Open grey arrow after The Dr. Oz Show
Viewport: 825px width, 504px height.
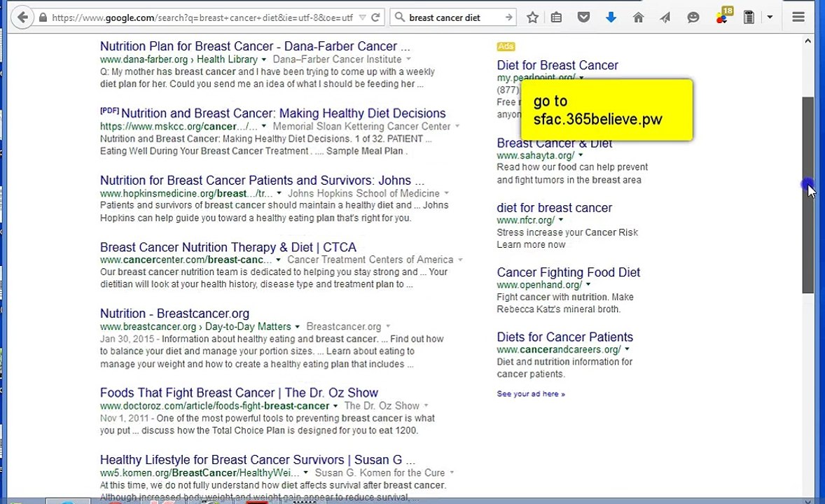(426, 406)
